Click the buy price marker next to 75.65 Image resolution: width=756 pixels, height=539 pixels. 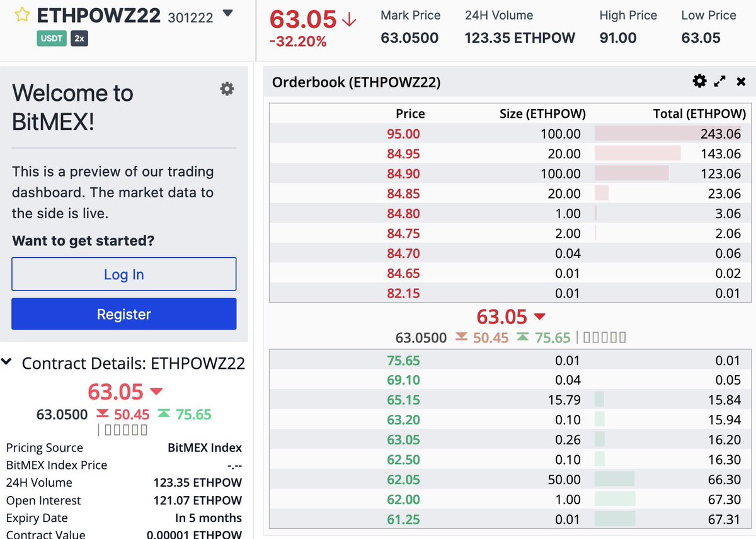click(x=524, y=337)
